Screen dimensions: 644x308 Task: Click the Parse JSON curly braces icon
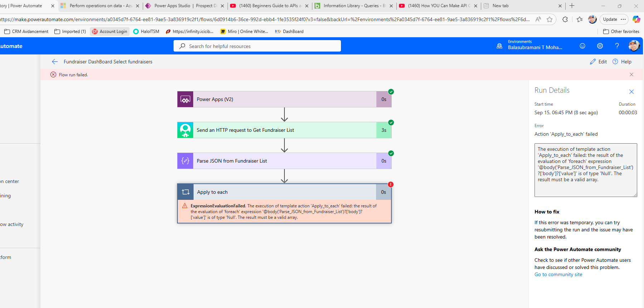[x=185, y=161]
